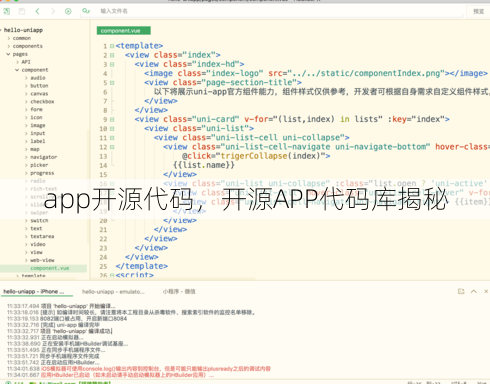This screenshot has width=490, height=384.
Task: Click the file search icon in toolbar
Action: [x=86, y=11]
